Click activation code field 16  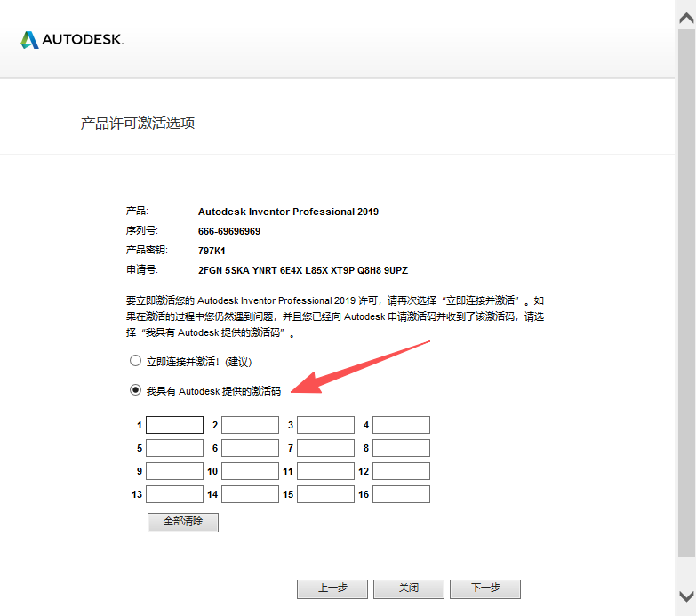tap(401, 494)
